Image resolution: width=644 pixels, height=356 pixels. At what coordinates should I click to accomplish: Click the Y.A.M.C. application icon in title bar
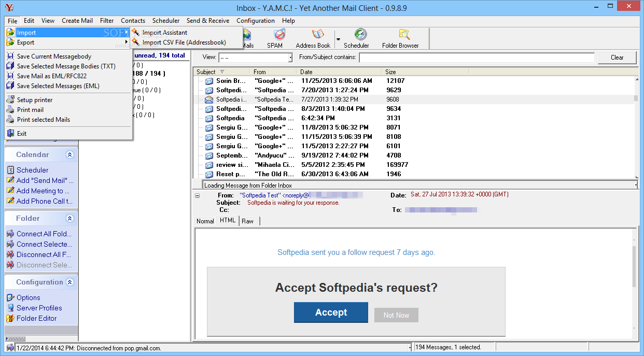pyautogui.click(x=9, y=7)
